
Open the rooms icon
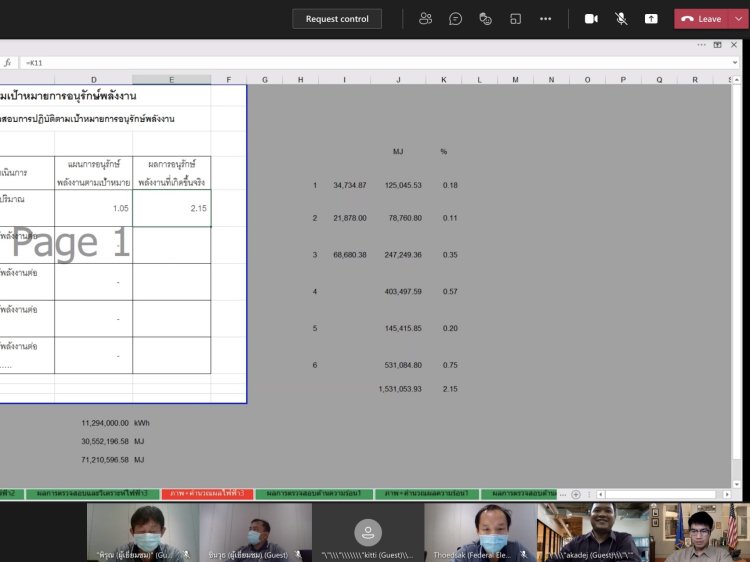point(515,19)
